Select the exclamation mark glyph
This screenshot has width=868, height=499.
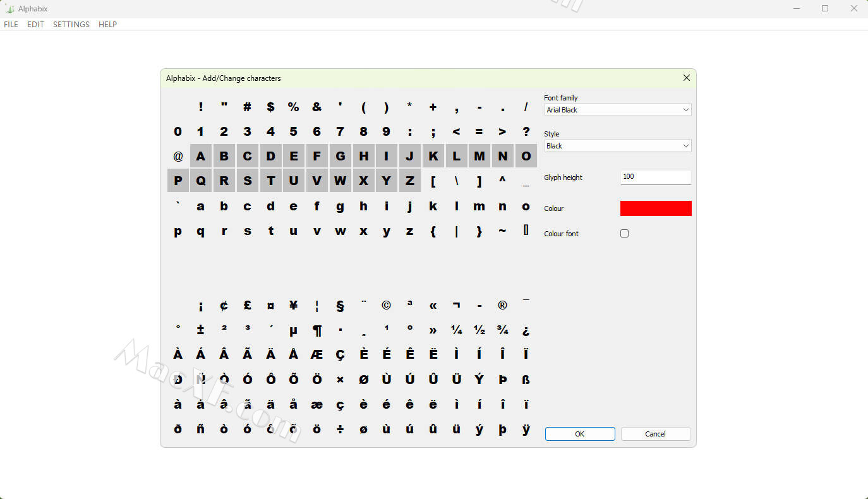pos(201,107)
